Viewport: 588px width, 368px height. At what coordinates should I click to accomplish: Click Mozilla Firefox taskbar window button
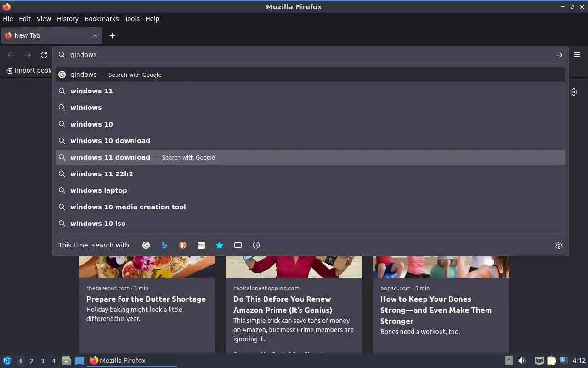click(132, 361)
